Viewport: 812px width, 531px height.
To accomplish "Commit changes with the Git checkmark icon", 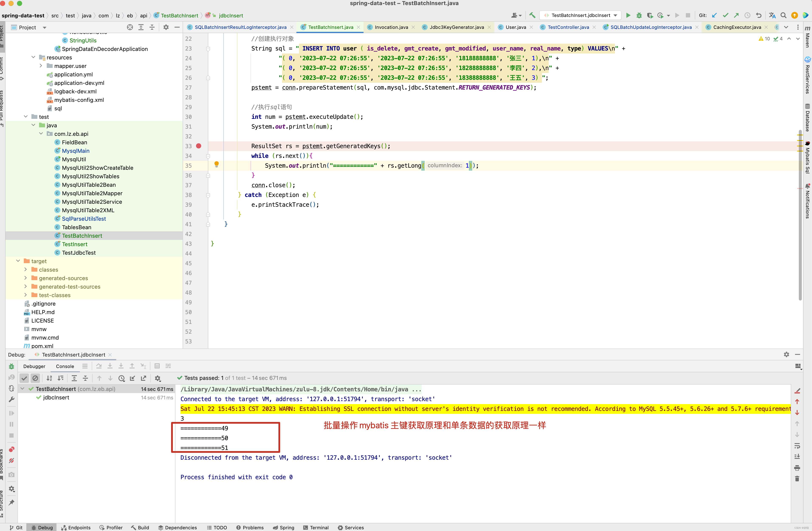I will click(725, 15).
